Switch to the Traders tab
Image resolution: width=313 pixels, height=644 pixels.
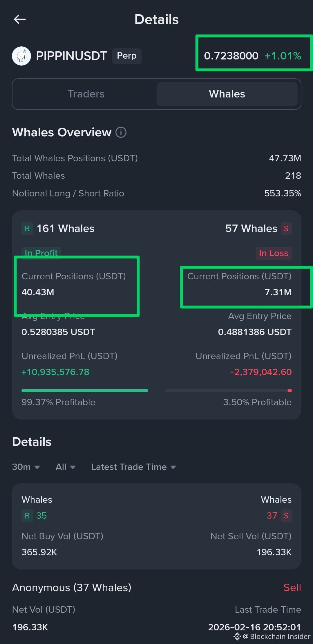point(86,94)
